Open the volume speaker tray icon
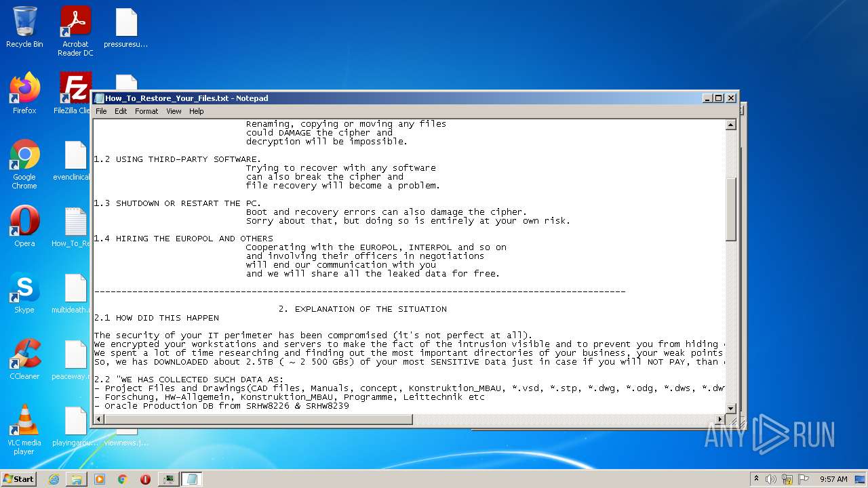 [x=771, y=479]
